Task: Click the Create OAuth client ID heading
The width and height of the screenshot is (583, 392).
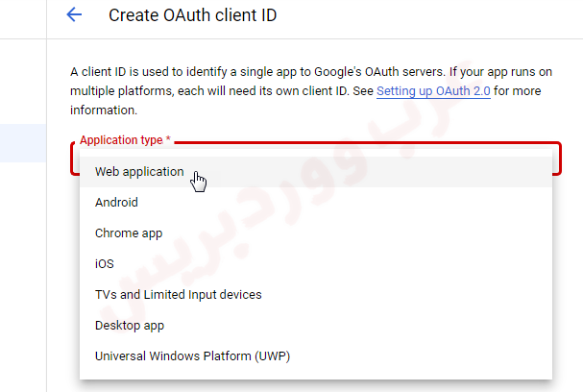Action: tap(193, 15)
